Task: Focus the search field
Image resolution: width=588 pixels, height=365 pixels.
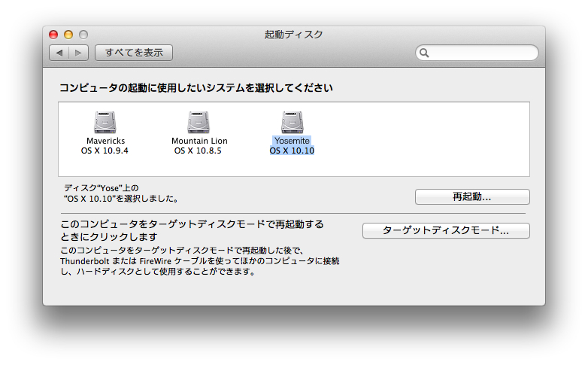Action: tap(477, 53)
